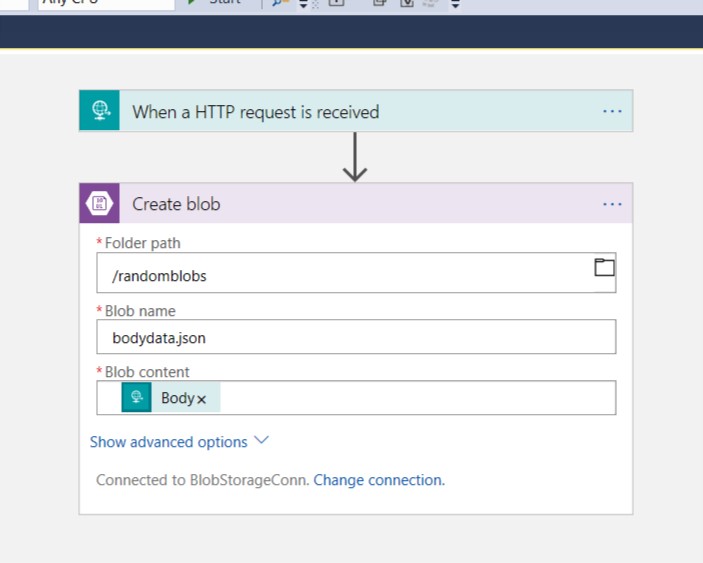Viewport: 703px width, 563px height.
Task: Expand Show advanced options
Action: (179, 442)
